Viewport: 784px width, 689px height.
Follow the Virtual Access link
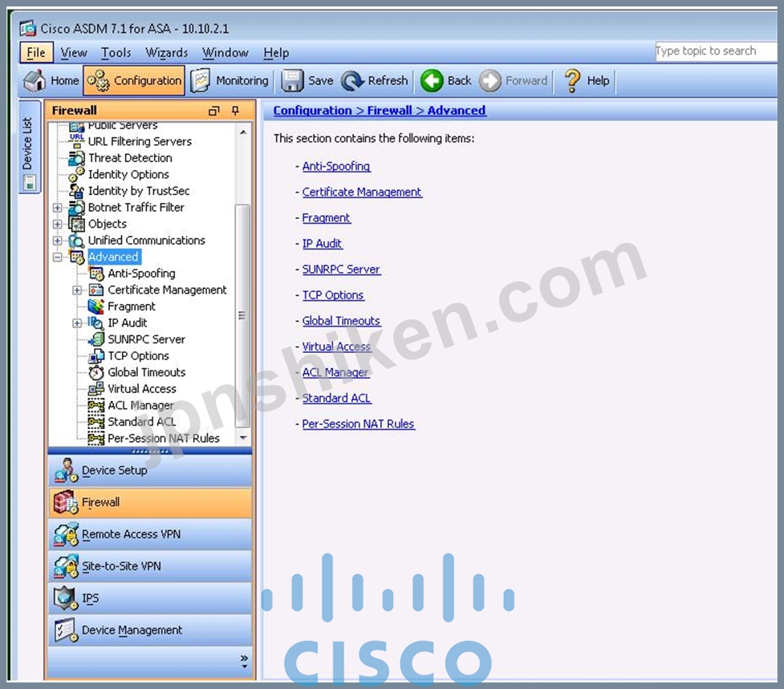click(336, 347)
